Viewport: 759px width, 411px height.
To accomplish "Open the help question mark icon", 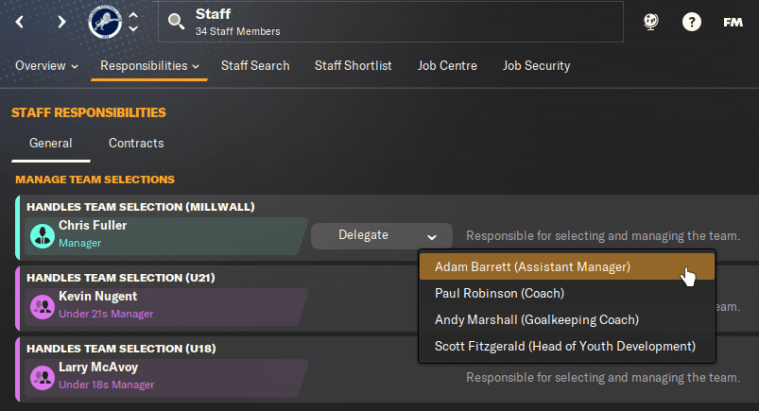I will (691, 22).
